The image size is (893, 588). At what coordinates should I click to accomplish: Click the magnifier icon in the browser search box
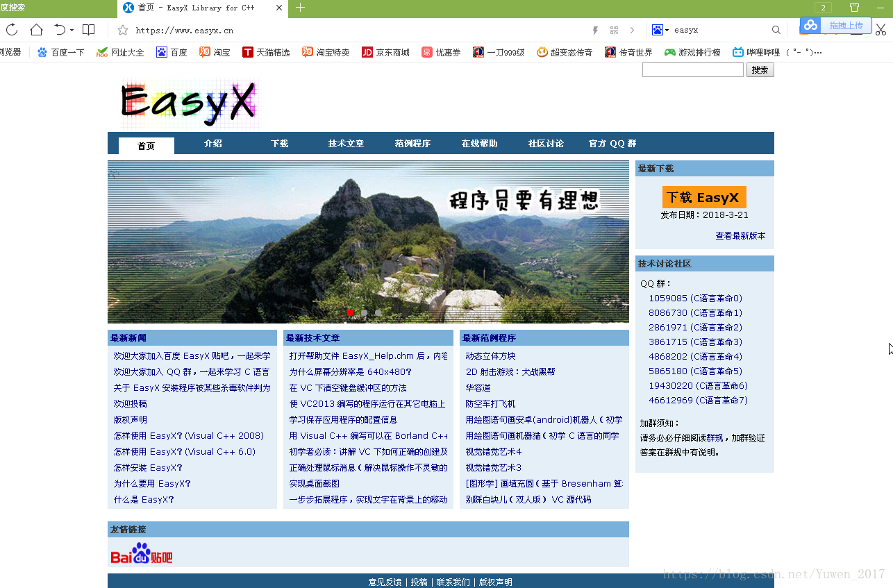[776, 30]
